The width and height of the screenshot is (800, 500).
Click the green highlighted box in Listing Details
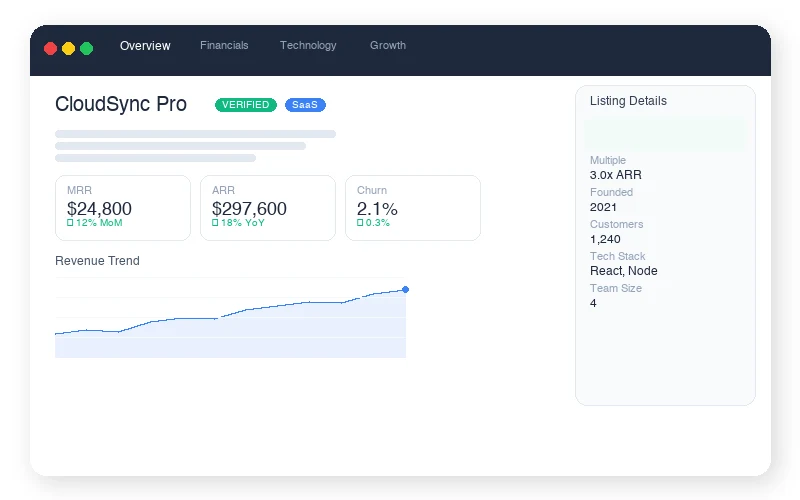pos(665,133)
